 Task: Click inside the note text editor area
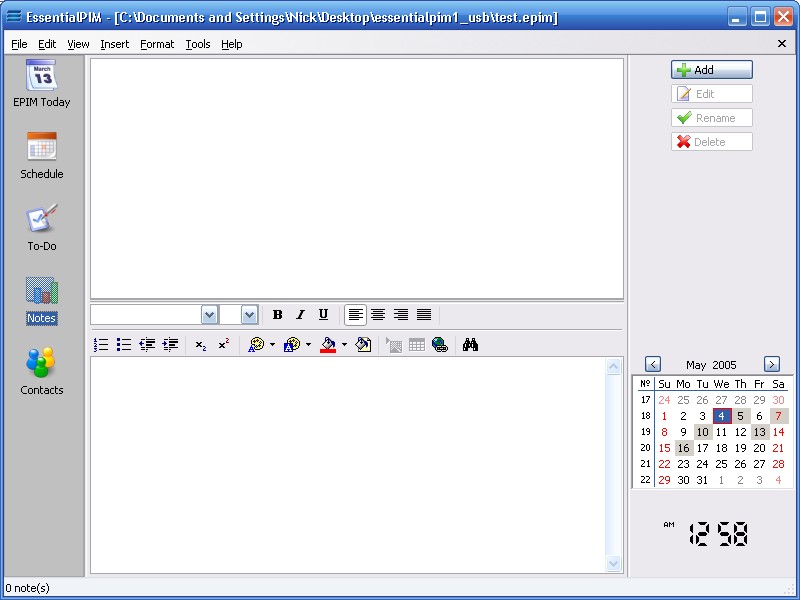[x=348, y=465]
